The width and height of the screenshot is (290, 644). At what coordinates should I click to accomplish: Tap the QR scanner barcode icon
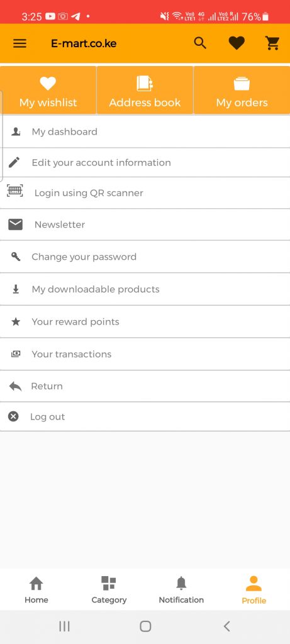pyautogui.click(x=15, y=191)
